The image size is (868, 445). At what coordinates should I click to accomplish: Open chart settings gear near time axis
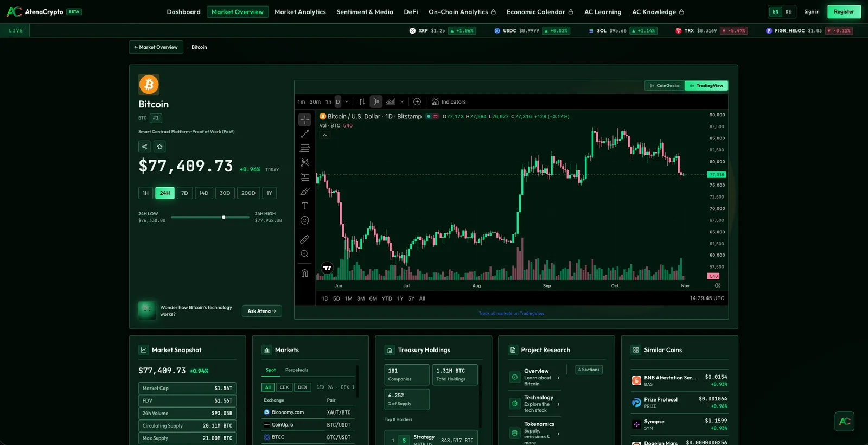coord(718,285)
